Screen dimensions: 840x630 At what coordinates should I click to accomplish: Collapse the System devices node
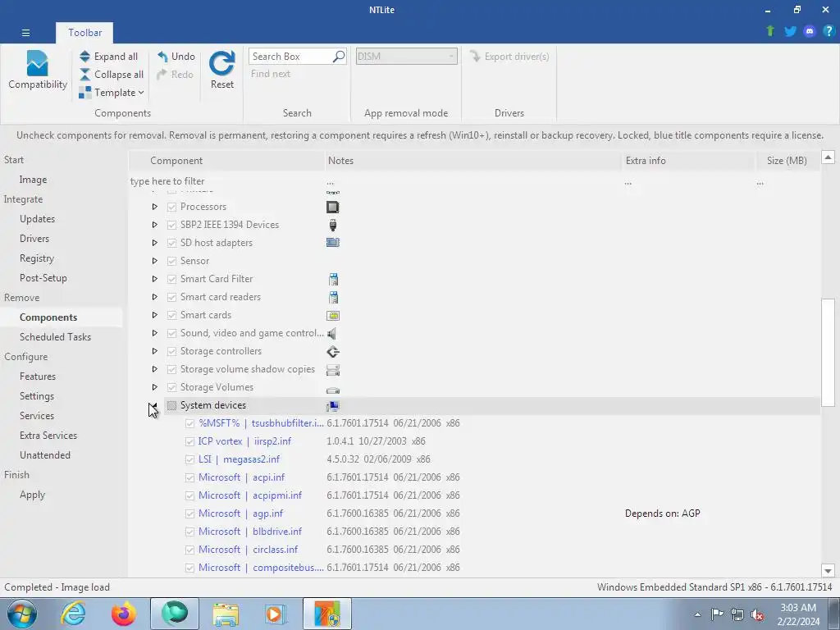(154, 405)
